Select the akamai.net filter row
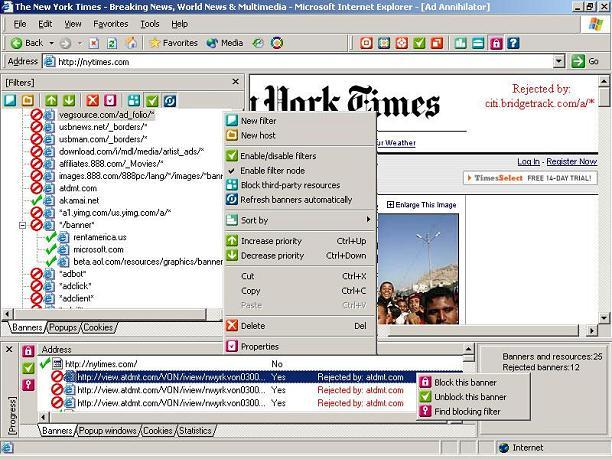Viewport: 612px width, 459px height. pos(79,201)
